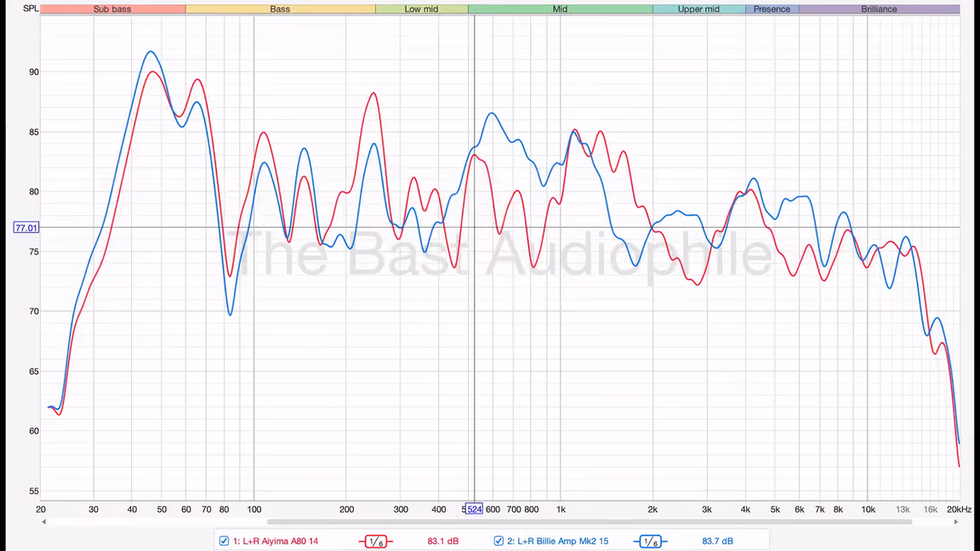Click the 10k frequency axis label

[868, 510]
